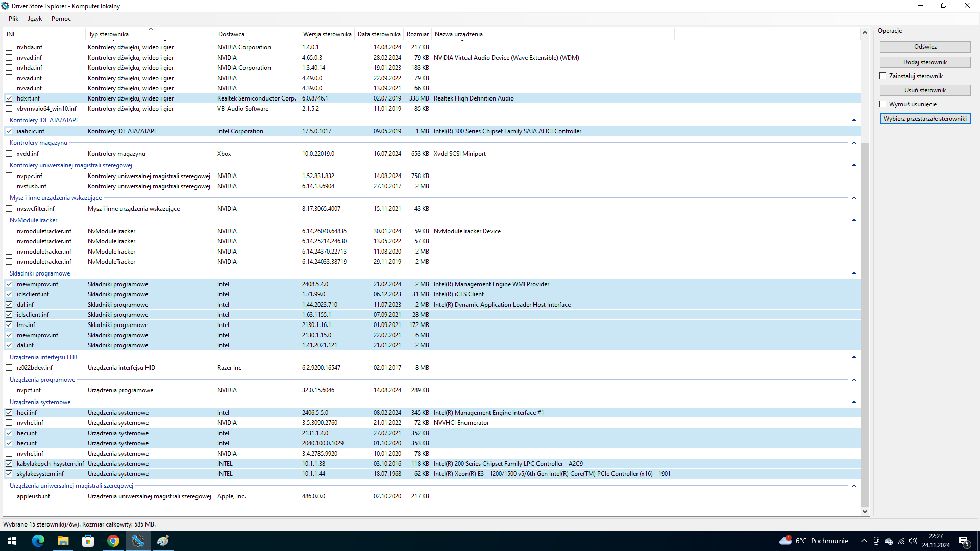Open Google Chrome from the taskbar
The image size is (980, 551).
pyautogui.click(x=113, y=541)
